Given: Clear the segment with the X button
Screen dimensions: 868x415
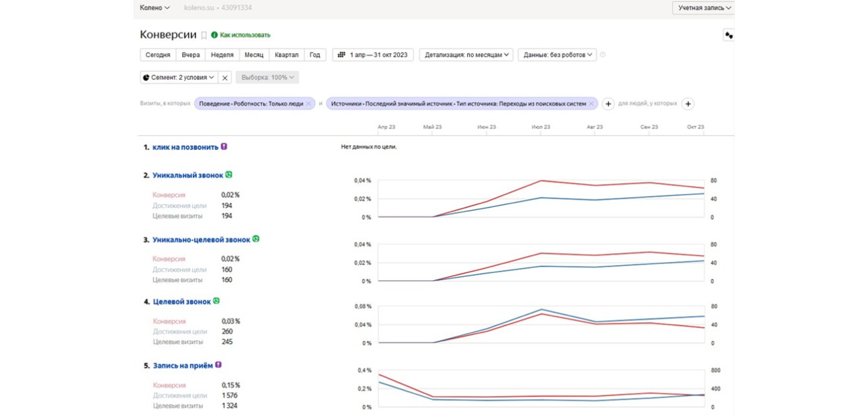Looking at the screenshot, I should pyautogui.click(x=225, y=78).
